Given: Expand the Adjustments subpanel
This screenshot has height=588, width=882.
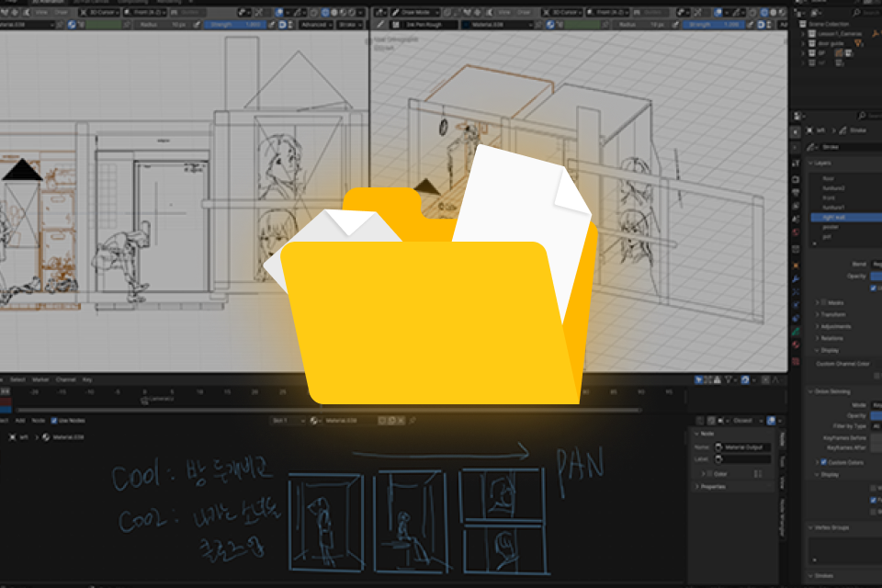Looking at the screenshot, I should point(817,326).
